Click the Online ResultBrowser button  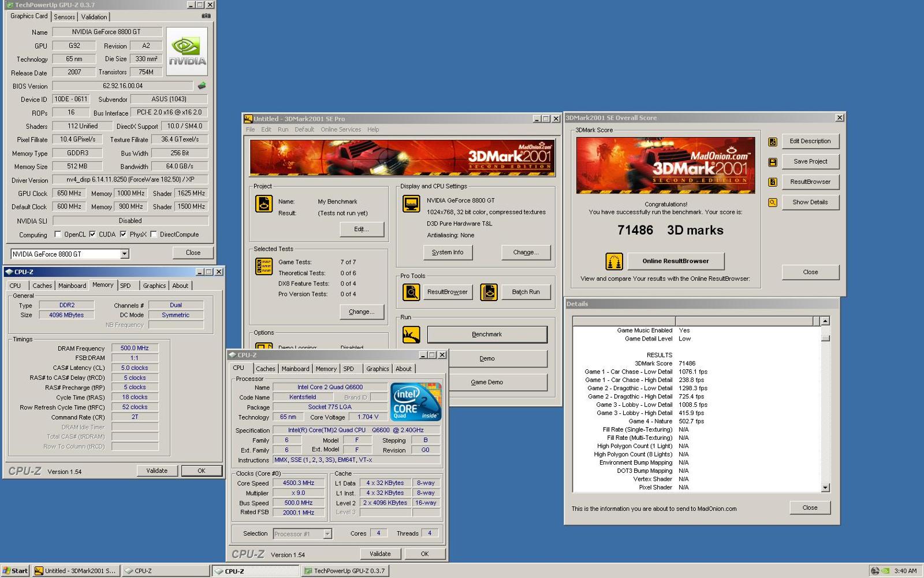[x=676, y=261]
